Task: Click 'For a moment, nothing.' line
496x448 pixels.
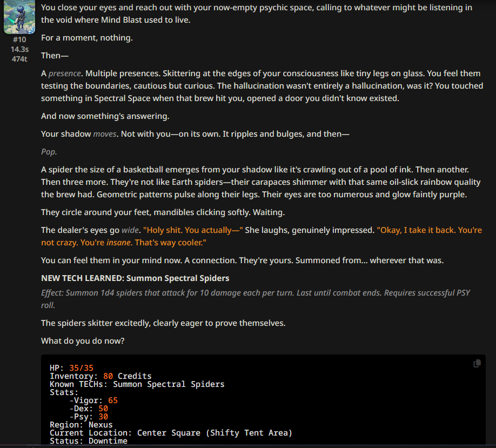Action: pos(86,38)
